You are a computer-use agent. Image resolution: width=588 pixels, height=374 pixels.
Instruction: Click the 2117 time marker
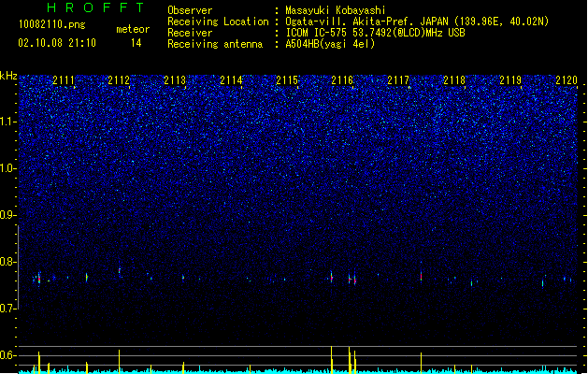(x=398, y=80)
